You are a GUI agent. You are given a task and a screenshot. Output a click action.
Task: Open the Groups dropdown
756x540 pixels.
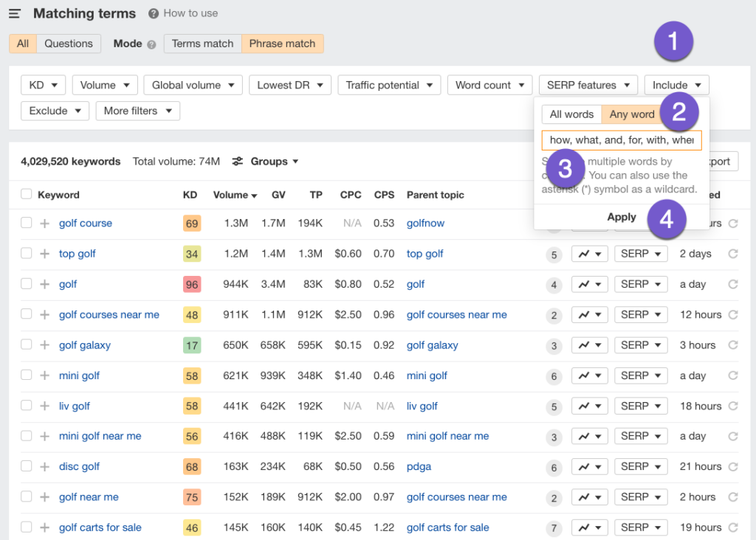(x=274, y=162)
